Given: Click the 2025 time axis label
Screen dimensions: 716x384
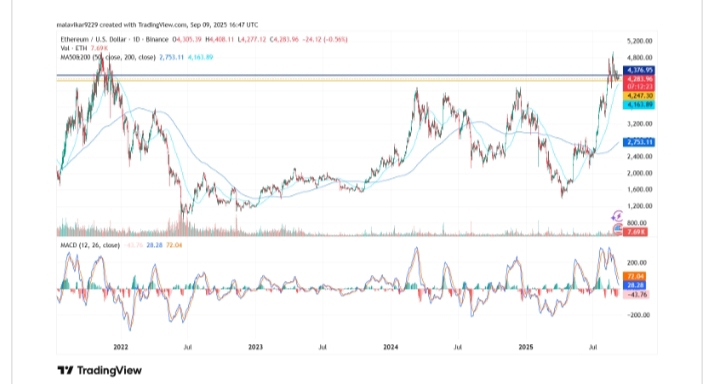Looking at the screenshot, I should point(526,347).
